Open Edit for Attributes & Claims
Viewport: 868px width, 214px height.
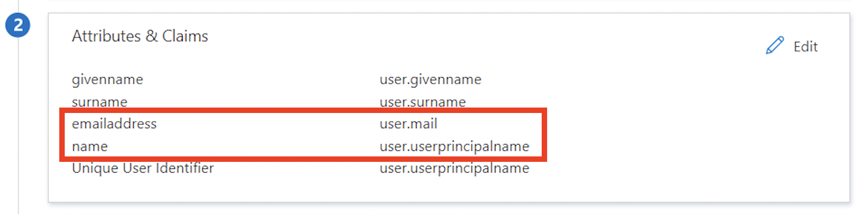[x=791, y=46]
